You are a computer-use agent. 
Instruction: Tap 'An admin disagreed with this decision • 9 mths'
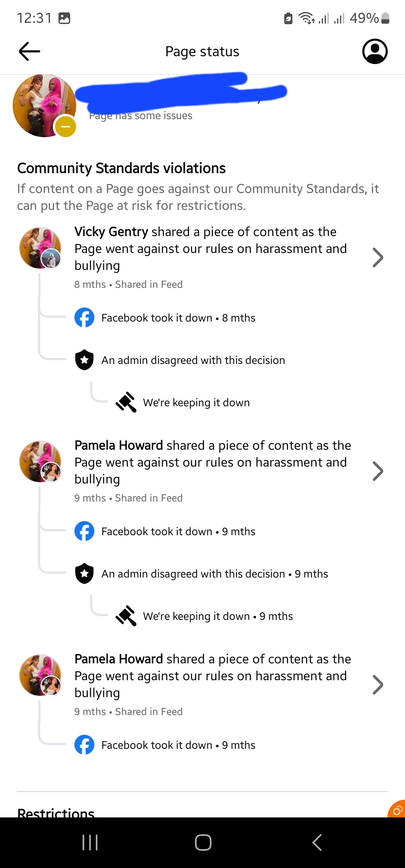coord(214,574)
